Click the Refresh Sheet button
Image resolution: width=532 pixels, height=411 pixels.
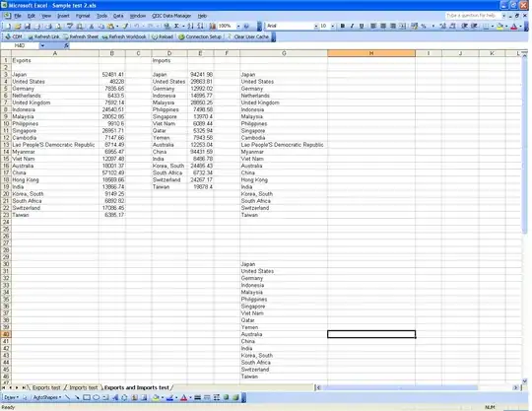pos(81,36)
